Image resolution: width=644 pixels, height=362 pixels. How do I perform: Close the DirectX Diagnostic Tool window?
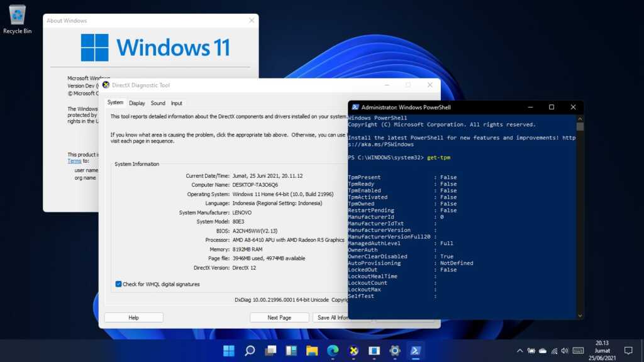430,85
